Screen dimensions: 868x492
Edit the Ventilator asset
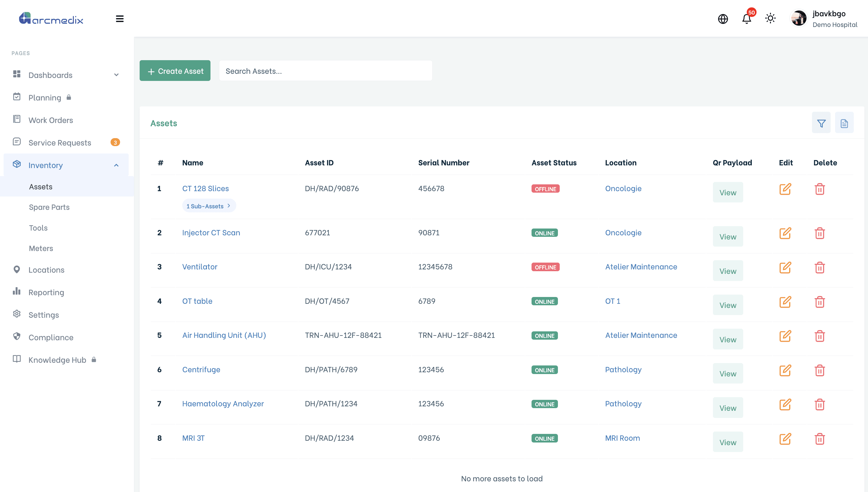tap(785, 267)
